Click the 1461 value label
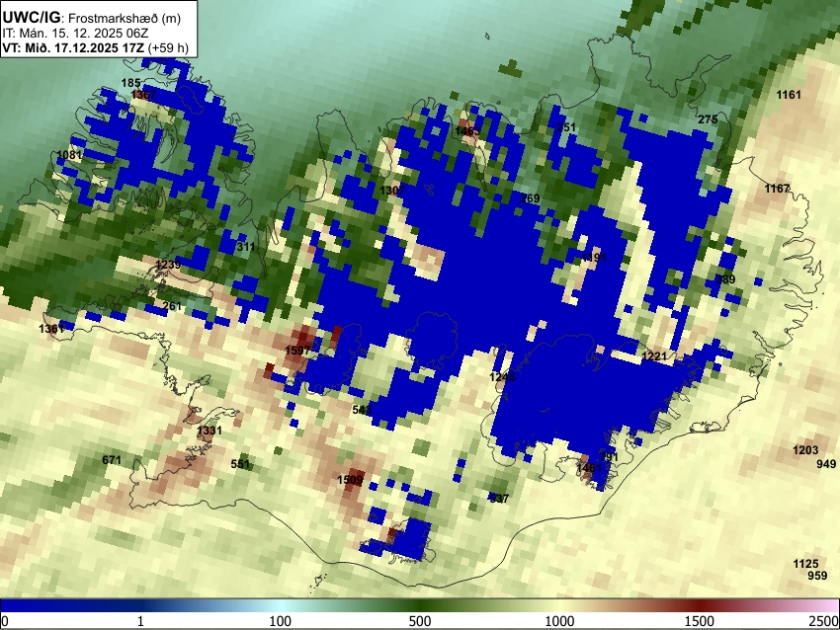The height and width of the screenshot is (630, 840). 589,468
